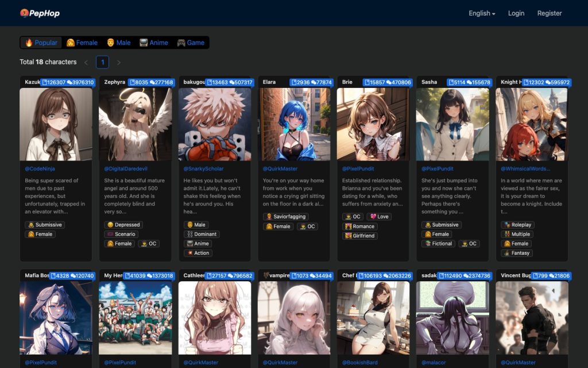
Task: Visit @SnarkyScholar author profile
Action: 203,169
